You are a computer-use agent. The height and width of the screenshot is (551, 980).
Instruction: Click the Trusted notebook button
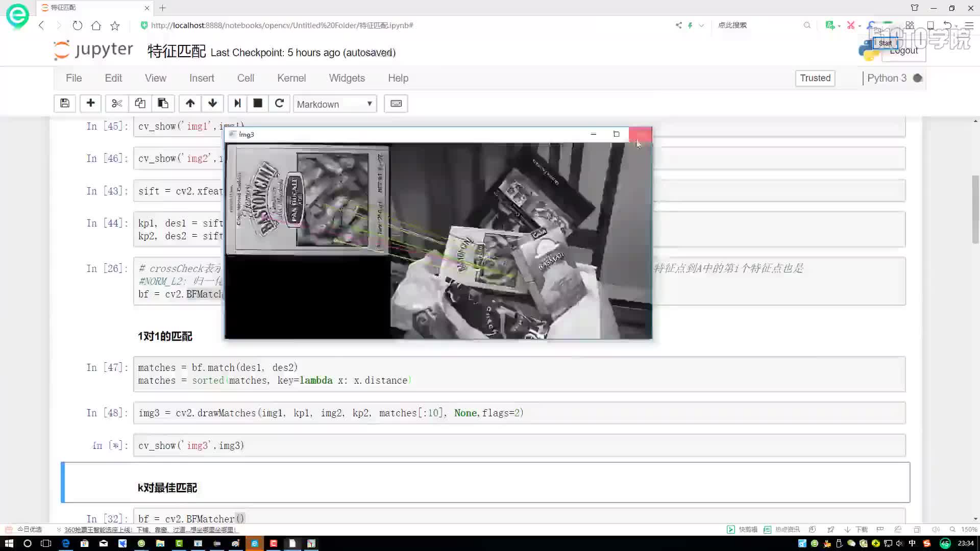pos(815,78)
